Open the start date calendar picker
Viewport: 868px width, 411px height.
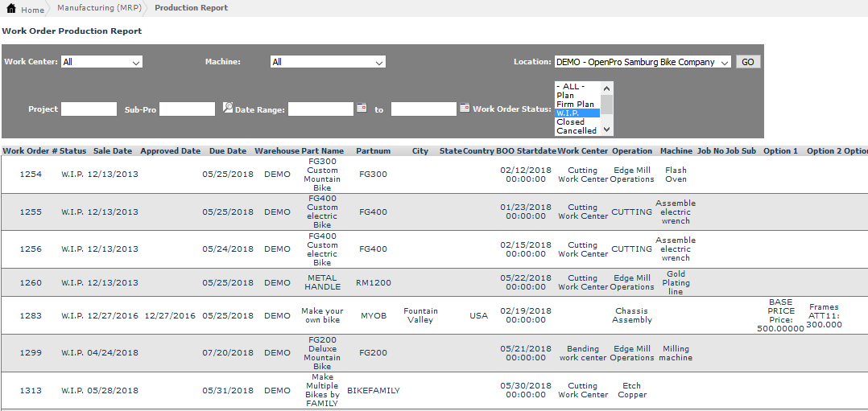click(x=362, y=108)
